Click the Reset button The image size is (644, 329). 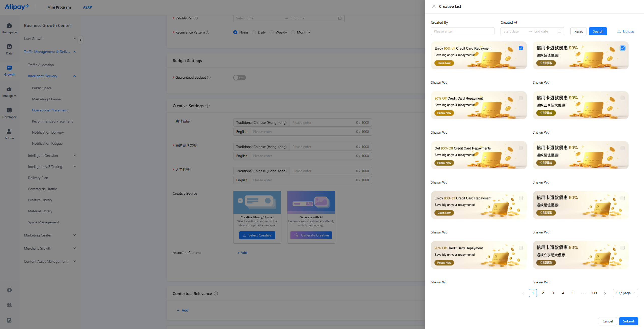coord(578,31)
